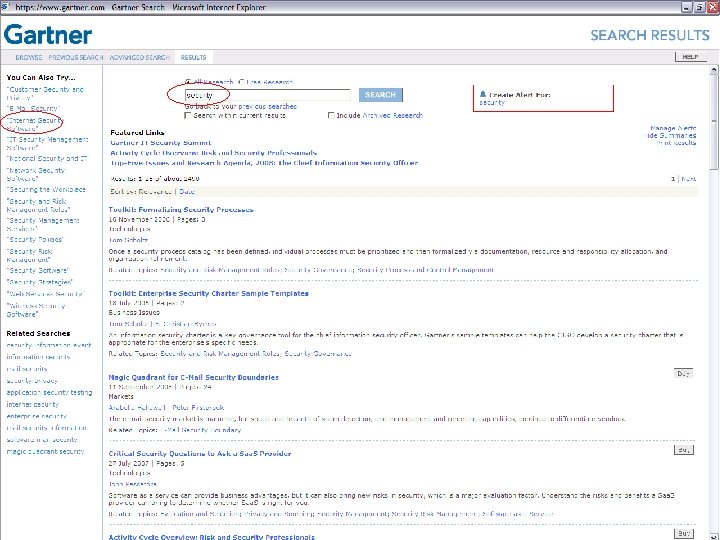The image size is (720, 540).
Task: Open Activity Cycle Overview under Featured Links
Action: point(214,152)
